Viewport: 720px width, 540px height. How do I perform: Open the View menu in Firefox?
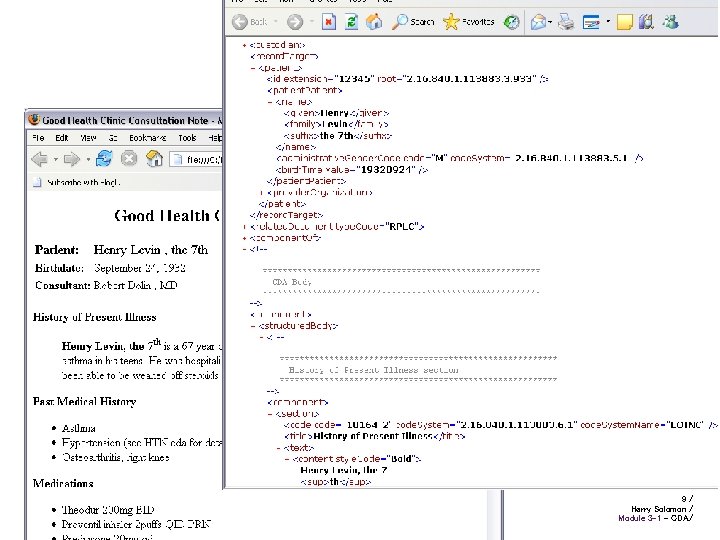88,138
